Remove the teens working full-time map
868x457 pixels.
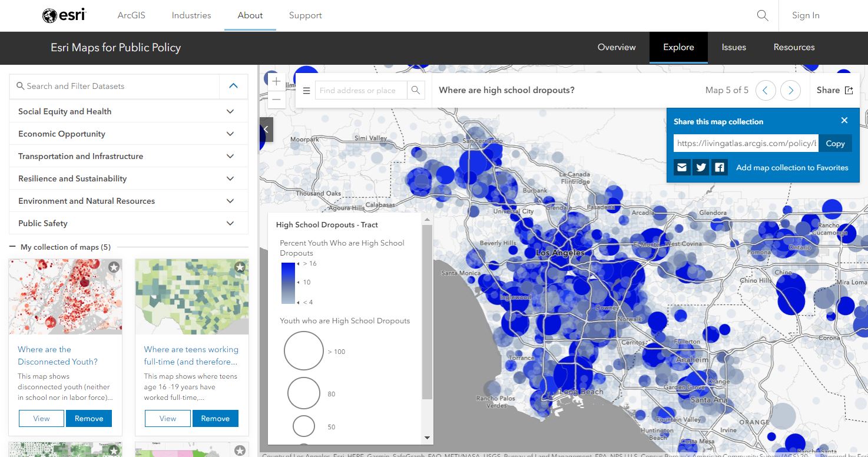click(x=215, y=418)
